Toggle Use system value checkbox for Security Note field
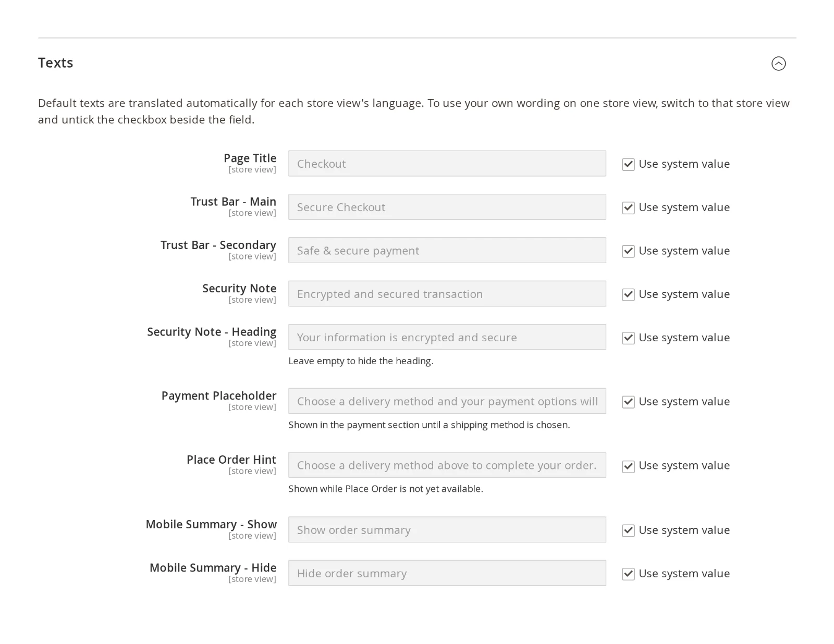 pos(628,294)
